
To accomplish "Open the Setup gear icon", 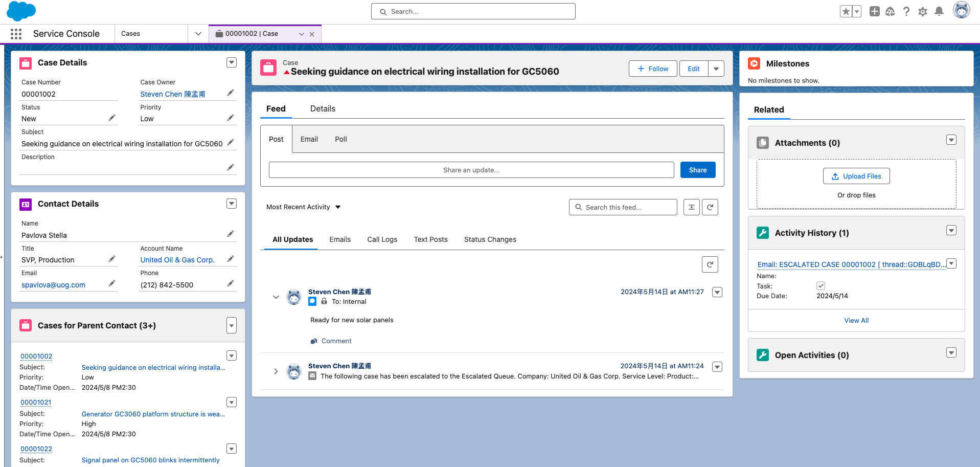I will pyautogui.click(x=923, y=11).
